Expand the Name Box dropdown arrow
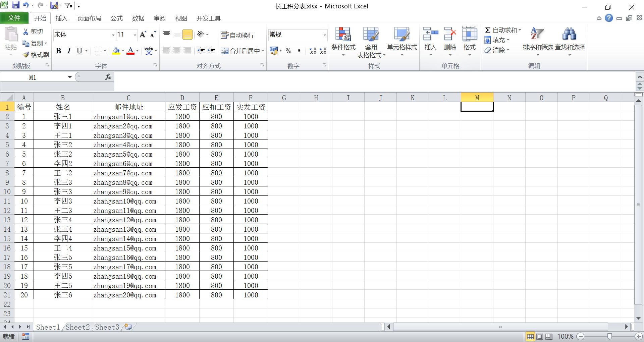This screenshot has width=644, height=342. 70,77
